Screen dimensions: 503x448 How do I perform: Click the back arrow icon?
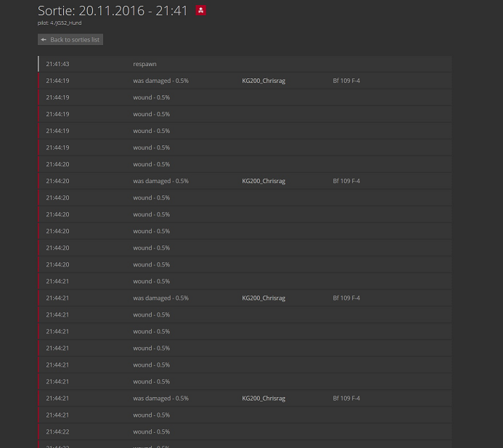click(44, 39)
